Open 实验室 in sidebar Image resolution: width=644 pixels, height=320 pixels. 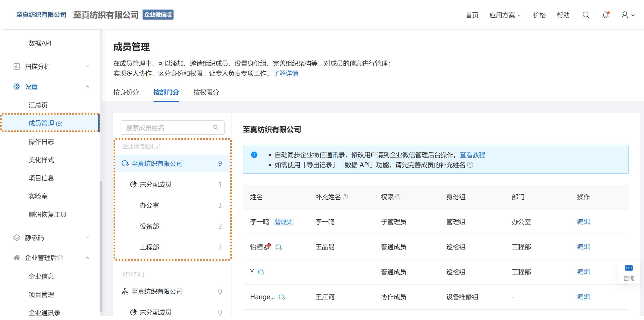click(38, 196)
